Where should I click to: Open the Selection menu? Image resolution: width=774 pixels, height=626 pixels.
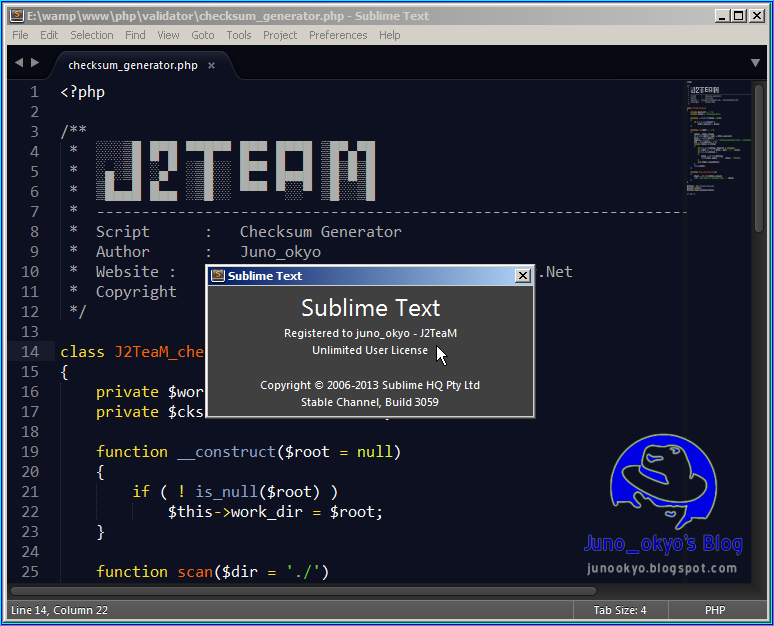coord(92,35)
